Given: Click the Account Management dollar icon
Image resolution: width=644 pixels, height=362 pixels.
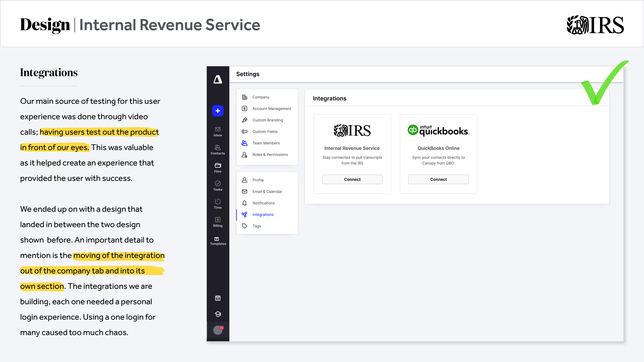Looking at the screenshot, I should 245,108.
